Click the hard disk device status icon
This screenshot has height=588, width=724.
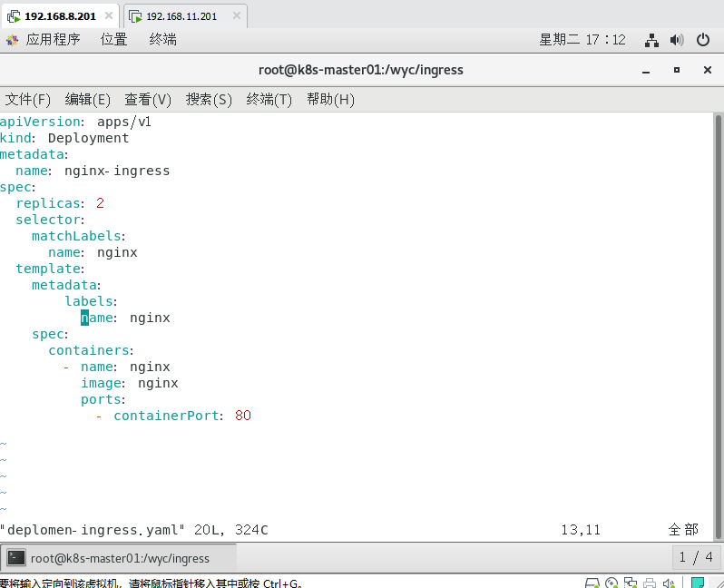592,583
